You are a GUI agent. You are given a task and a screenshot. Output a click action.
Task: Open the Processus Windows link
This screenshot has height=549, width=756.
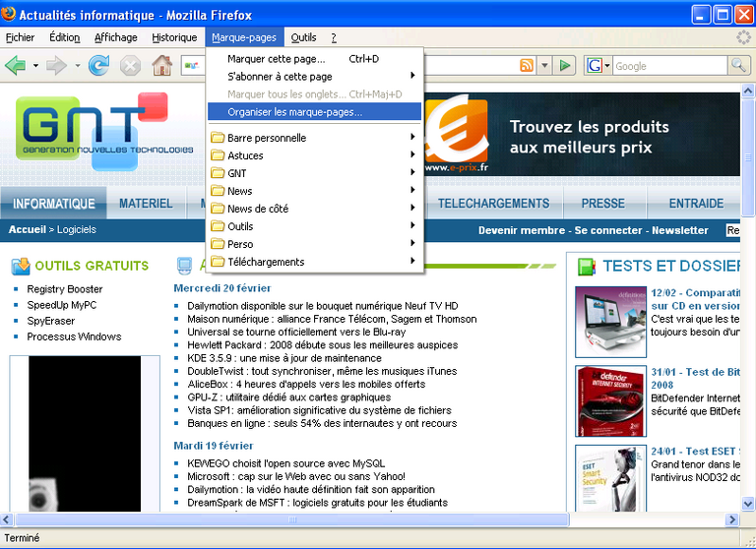[x=74, y=336]
